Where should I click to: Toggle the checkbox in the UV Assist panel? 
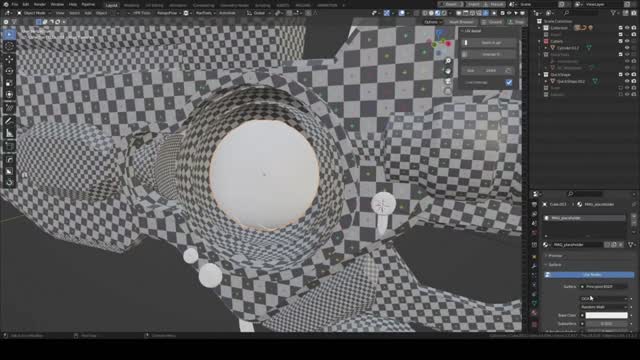tap(509, 82)
